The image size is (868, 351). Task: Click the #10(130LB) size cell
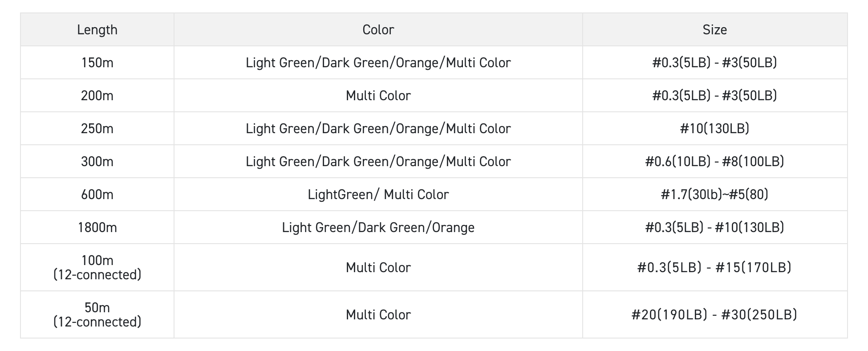pyautogui.click(x=714, y=128)
